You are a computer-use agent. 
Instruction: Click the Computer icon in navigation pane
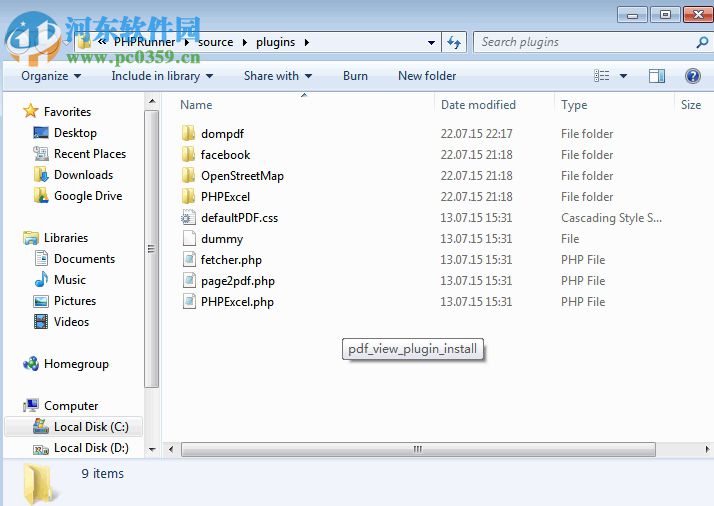click(31, 405)
